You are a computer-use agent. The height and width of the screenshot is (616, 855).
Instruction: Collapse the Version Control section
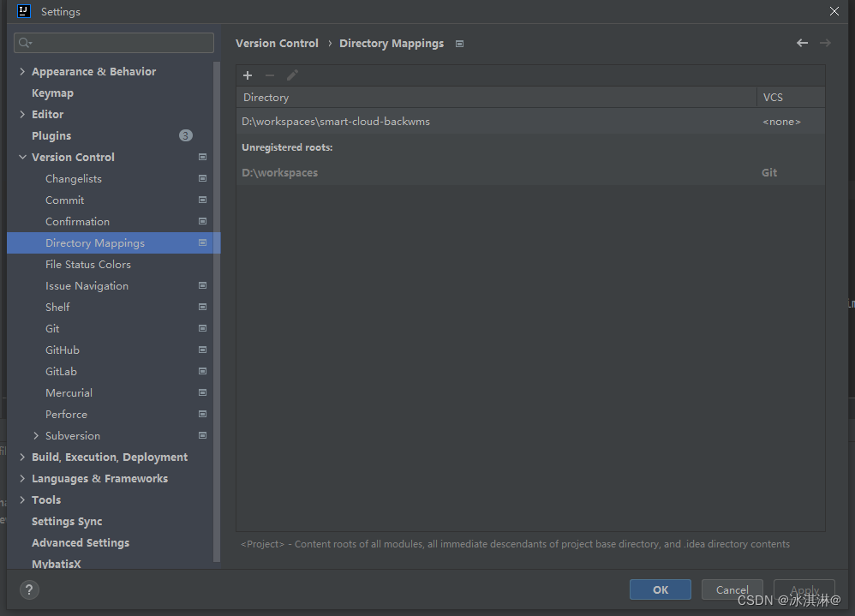pos(22,157)
